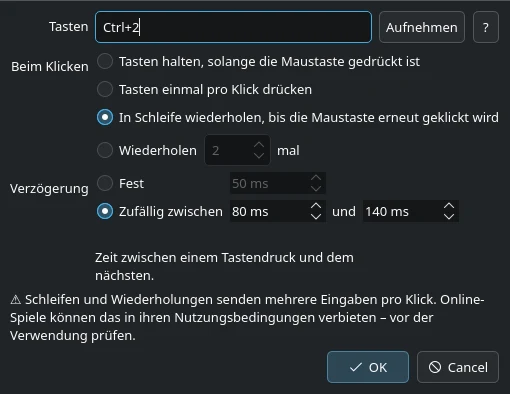
Task: Click the 'Tasten' field label
Action: click(68, 27)
